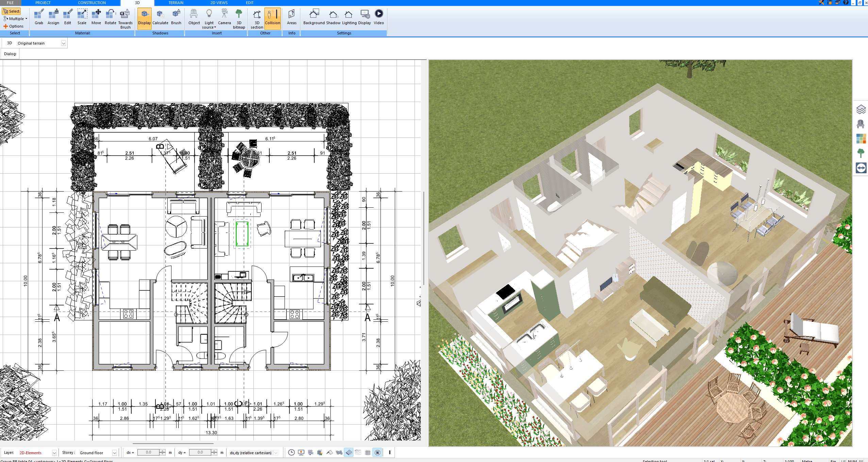Screen dimensions: 868x462
Task: Toggle the Select mode button
Action: click(x=11, y=11)
